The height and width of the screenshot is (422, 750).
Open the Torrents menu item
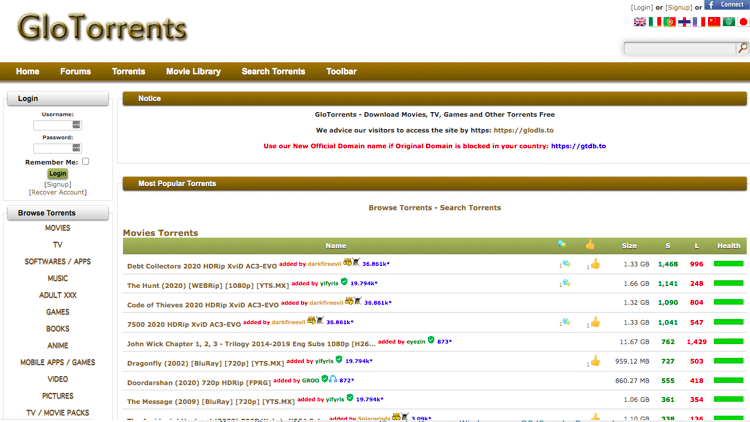coord(128,71)
